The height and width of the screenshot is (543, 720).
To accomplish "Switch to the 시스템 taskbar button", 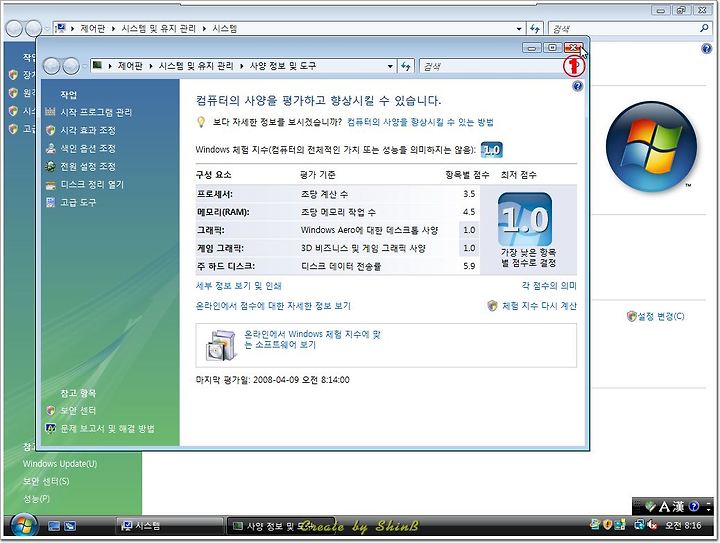I will click(168, 526).
